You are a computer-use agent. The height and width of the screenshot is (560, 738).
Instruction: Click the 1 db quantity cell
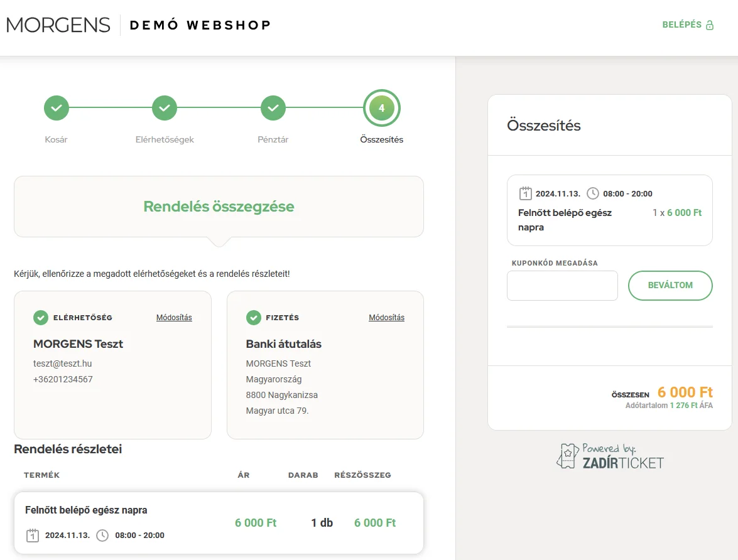point(322,523)
